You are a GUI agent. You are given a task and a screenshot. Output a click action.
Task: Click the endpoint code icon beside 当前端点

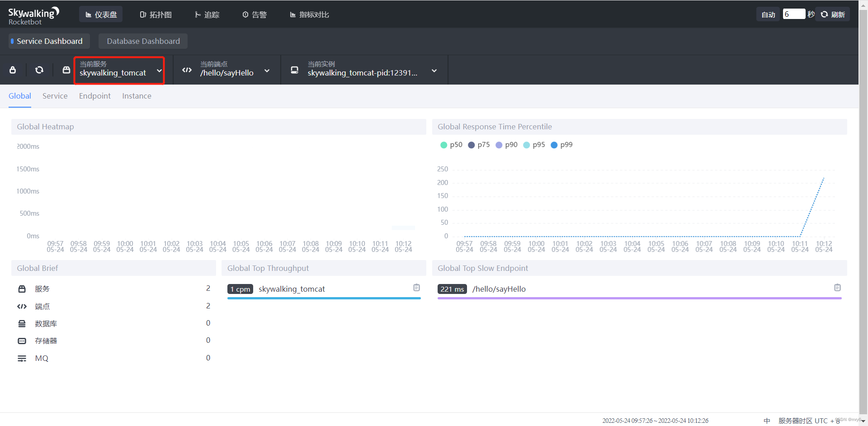[x=187, y=70]
